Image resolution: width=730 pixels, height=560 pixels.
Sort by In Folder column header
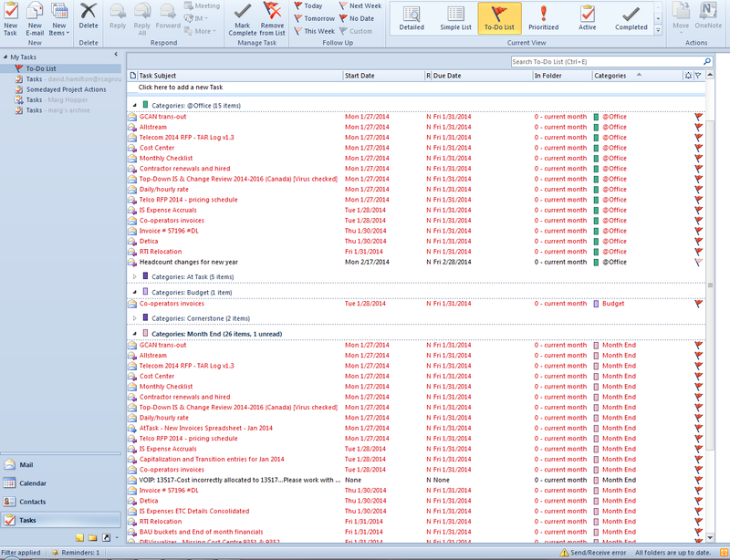click(562, 76)
